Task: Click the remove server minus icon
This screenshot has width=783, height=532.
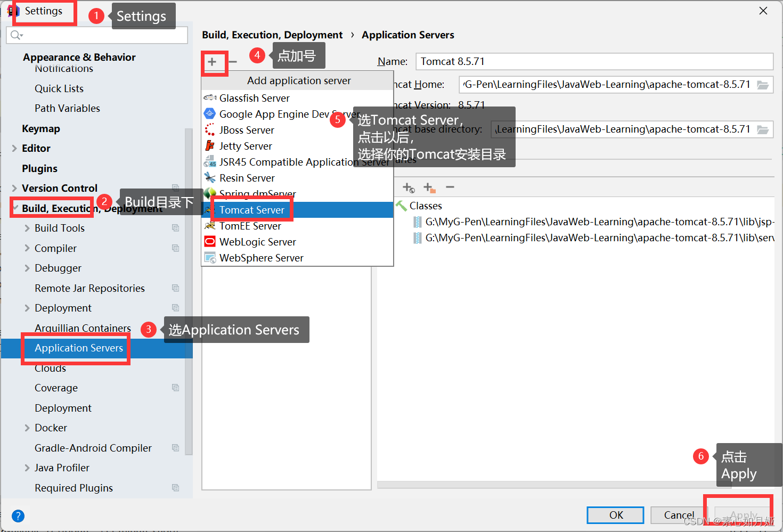Action: (x=233, y=62)
